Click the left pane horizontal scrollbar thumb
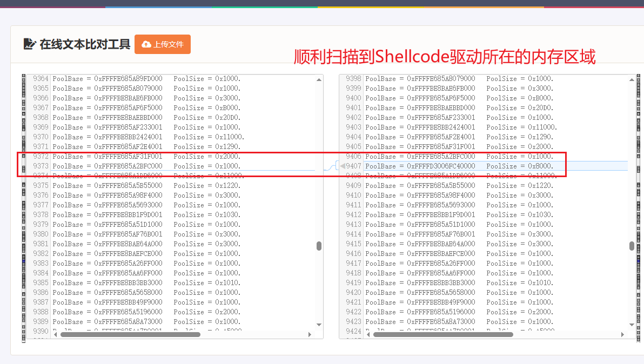Screen dimensions: 644x364 [130, 334]
